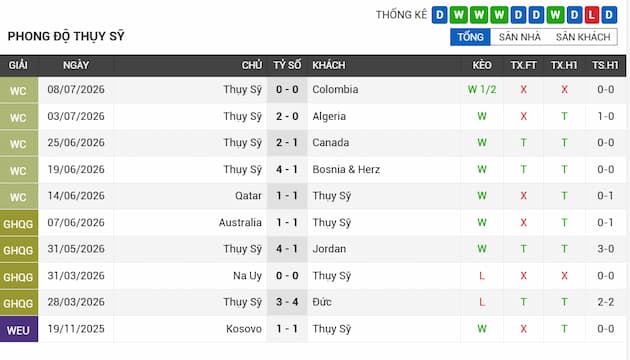Viewport: 630px width, 360px height.
Task: Click the GHQG badge for Jordan match
Action: 19,250
